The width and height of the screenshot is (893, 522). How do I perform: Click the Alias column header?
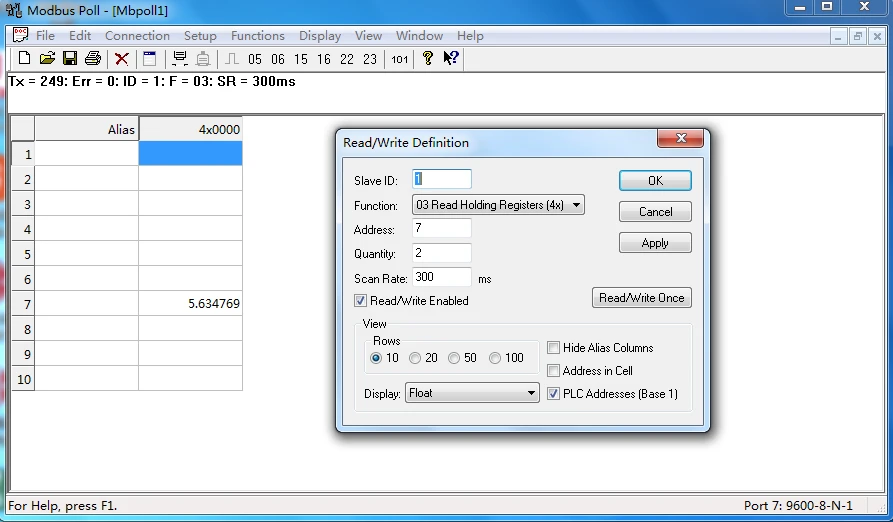[x=86, y=129]
